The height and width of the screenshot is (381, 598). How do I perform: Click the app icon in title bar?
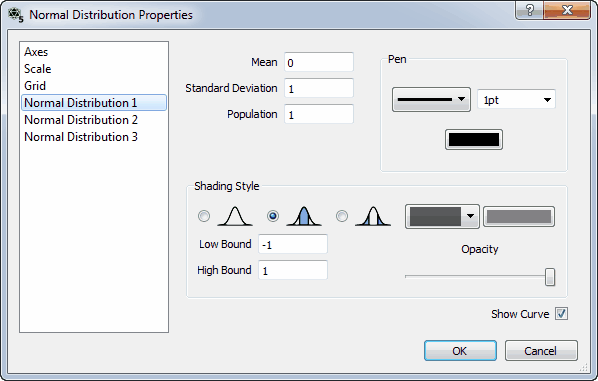coord(16,15)
